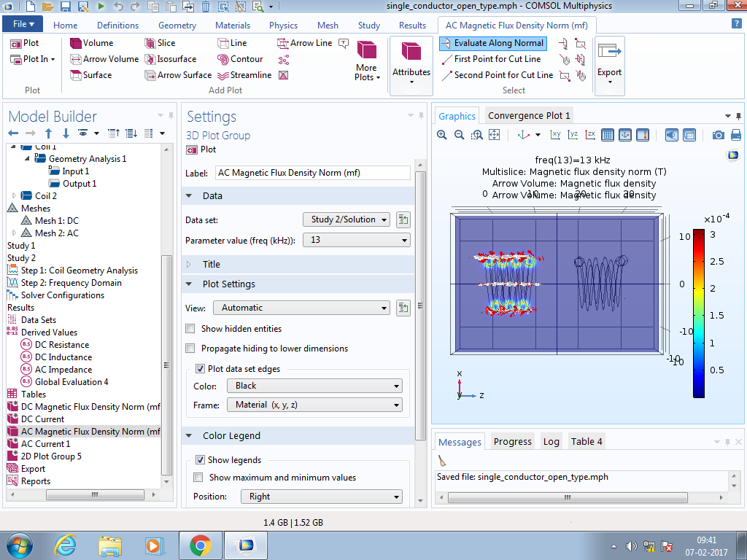Image resolution: width=747 pixels, height=560 pixels.
Task: Open the Geometry ribbon tab
Action: (177, 26)
